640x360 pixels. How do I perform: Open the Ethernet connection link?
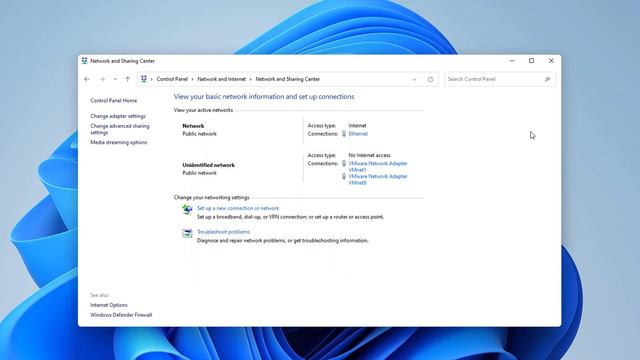(358, 134)
